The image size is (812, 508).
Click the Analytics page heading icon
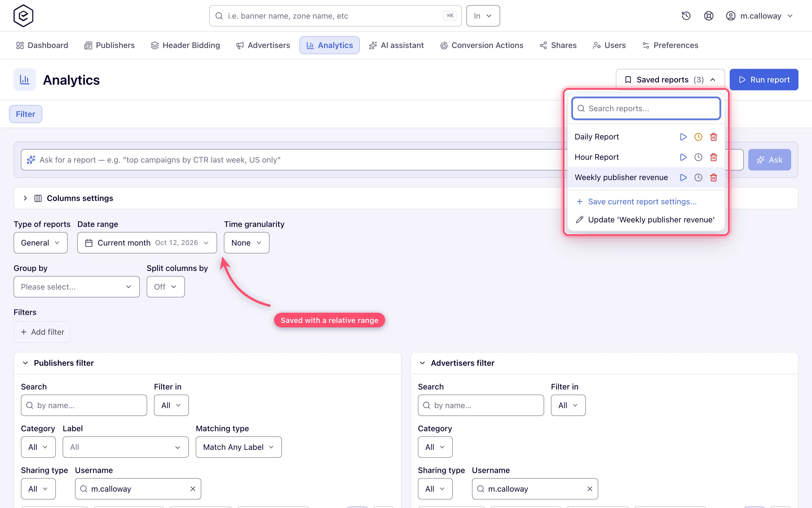(25, 80)
